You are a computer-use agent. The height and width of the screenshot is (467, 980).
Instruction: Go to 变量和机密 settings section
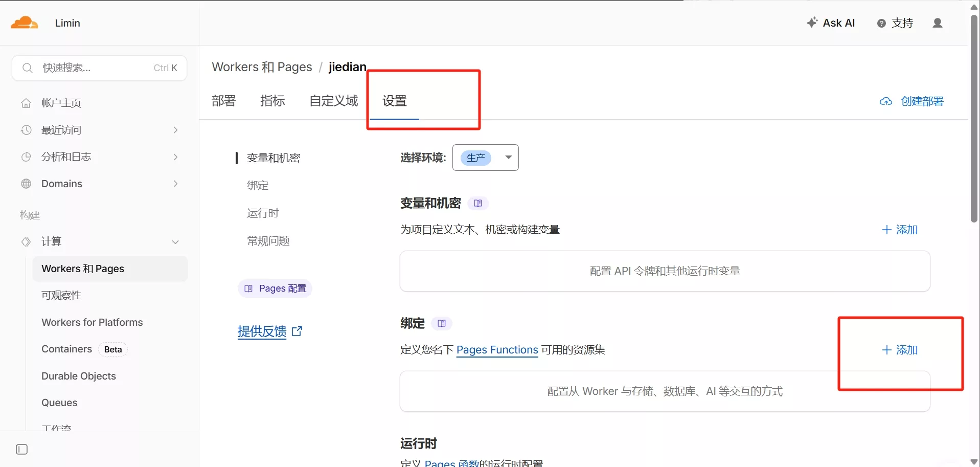274,158
